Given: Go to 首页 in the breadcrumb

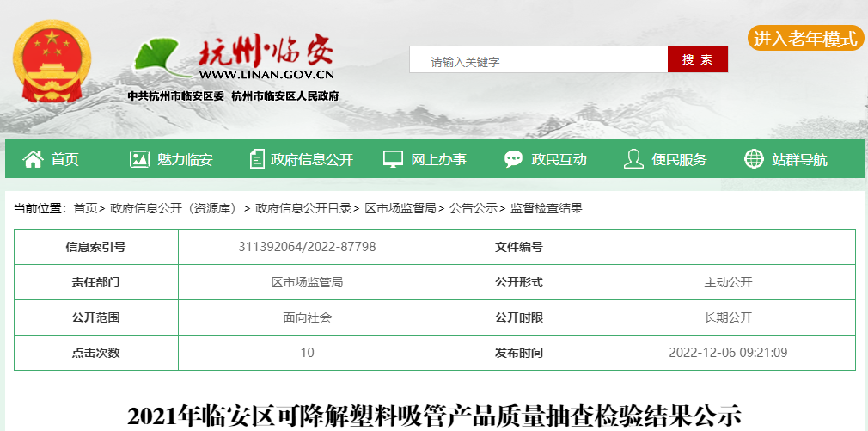Looking at the screenshot, I should click(85, 208).
